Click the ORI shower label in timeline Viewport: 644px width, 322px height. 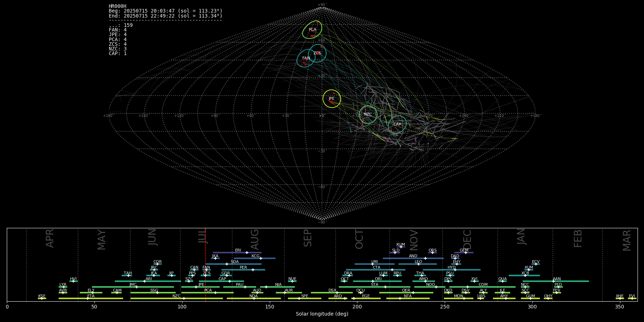pos(378,279)
